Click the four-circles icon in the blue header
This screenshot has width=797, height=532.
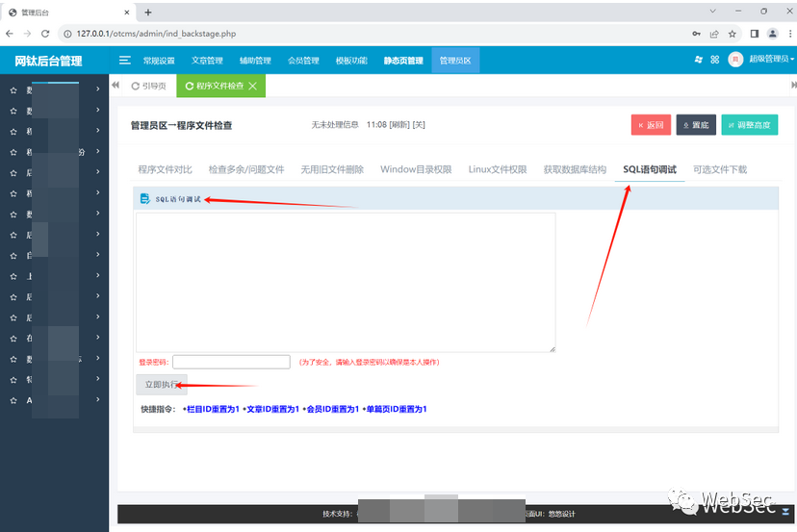point(715,60)
